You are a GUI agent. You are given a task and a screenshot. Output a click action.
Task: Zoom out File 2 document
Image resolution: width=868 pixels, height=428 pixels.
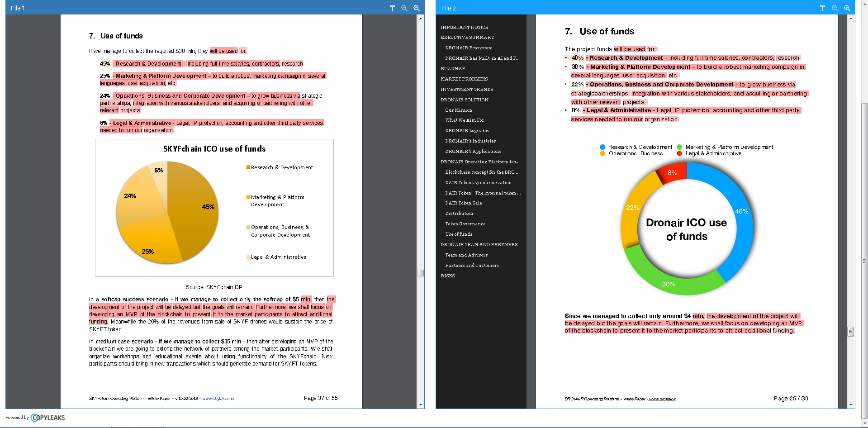[835, 8]
